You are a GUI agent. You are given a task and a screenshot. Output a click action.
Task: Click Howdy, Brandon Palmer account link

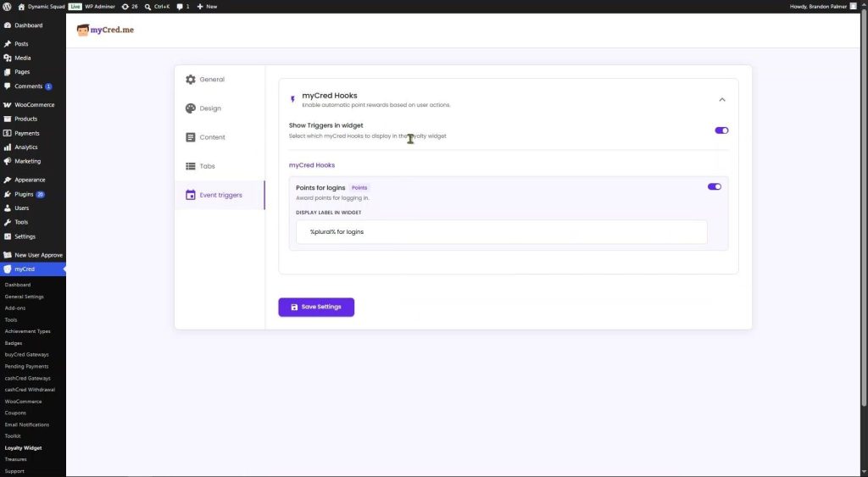[x=822, y=7]
